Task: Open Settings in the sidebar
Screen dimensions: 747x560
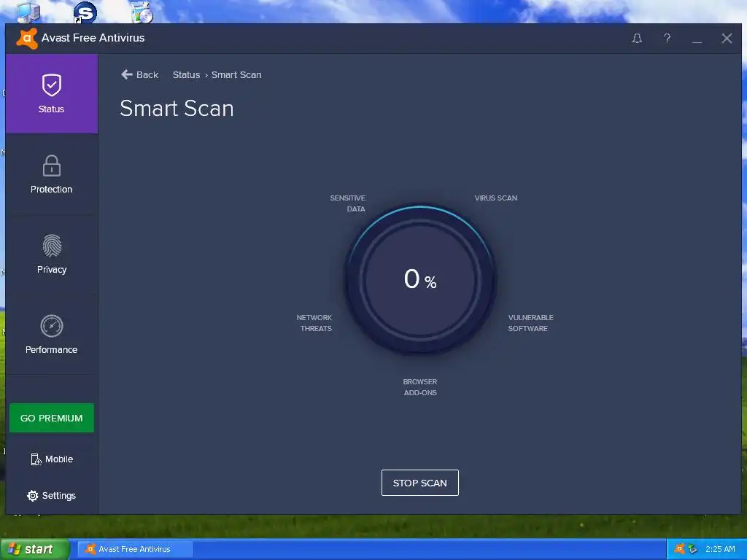Action: tap(52, 496)
